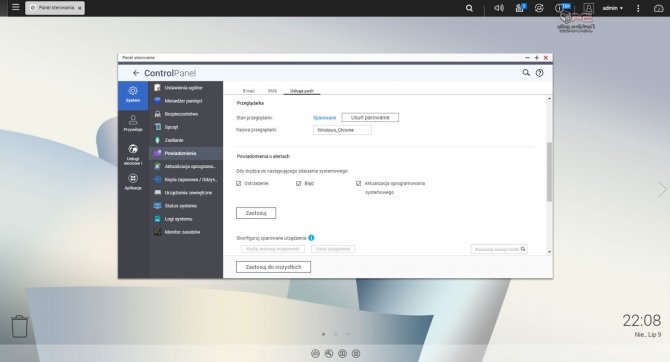
Task: Expand the admin user dropdown
Action: click(x=612, y=8)
